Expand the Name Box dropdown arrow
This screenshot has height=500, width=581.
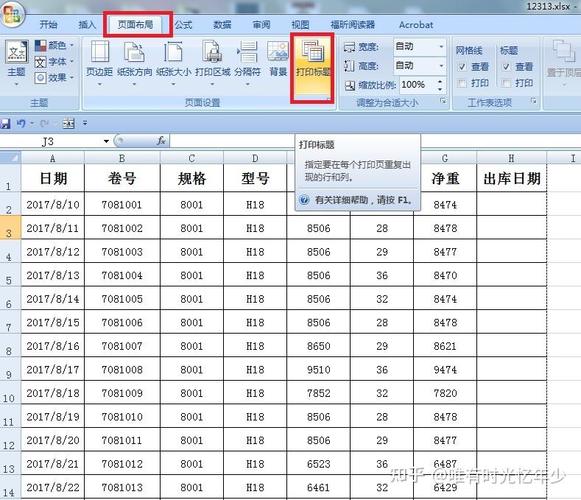[106, 141]
